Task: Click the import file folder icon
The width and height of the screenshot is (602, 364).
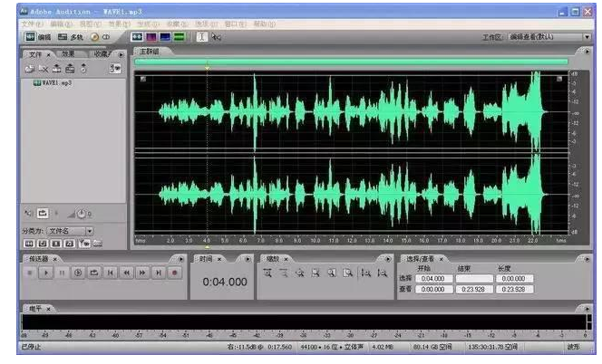Action: [30, 69]
